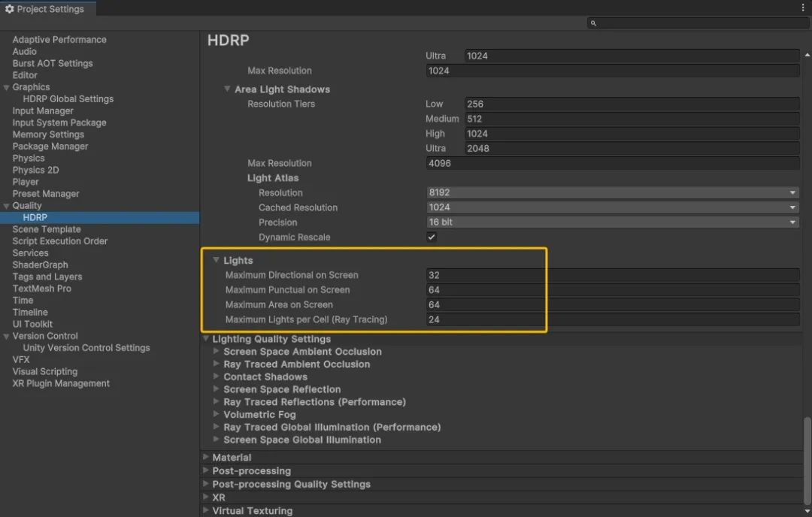Expand Screen Space Reflection settings
Viewport: 812px width, 517px height.
click(x=216, y=389)
